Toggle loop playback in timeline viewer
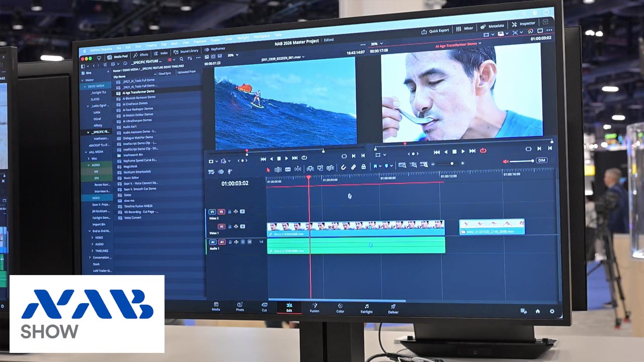The width and height of the screenshot is (644, 362). click(483, 150)
